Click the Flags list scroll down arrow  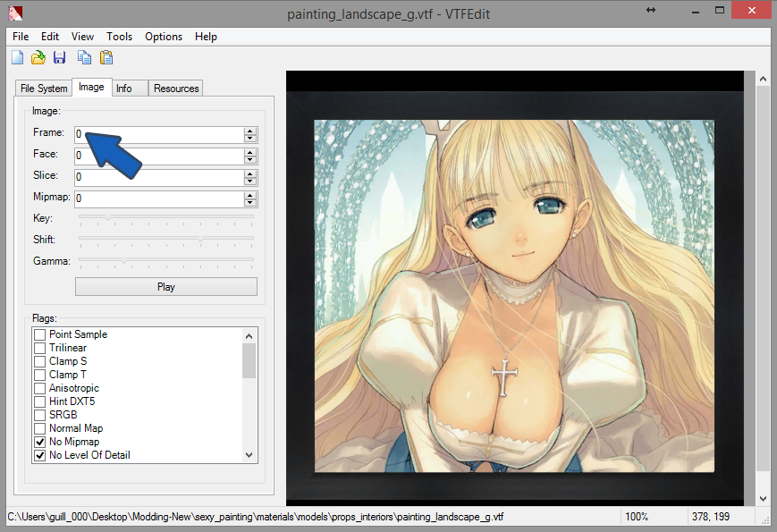(249, 455)
